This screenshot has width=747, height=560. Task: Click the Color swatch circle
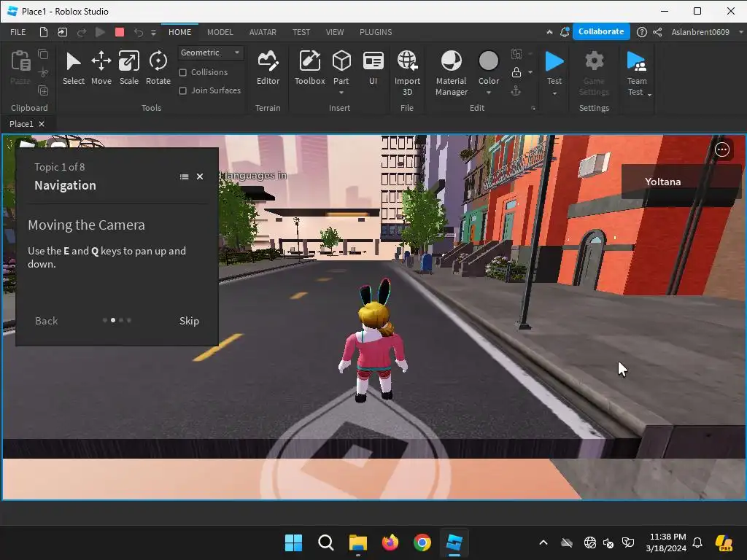488,61
